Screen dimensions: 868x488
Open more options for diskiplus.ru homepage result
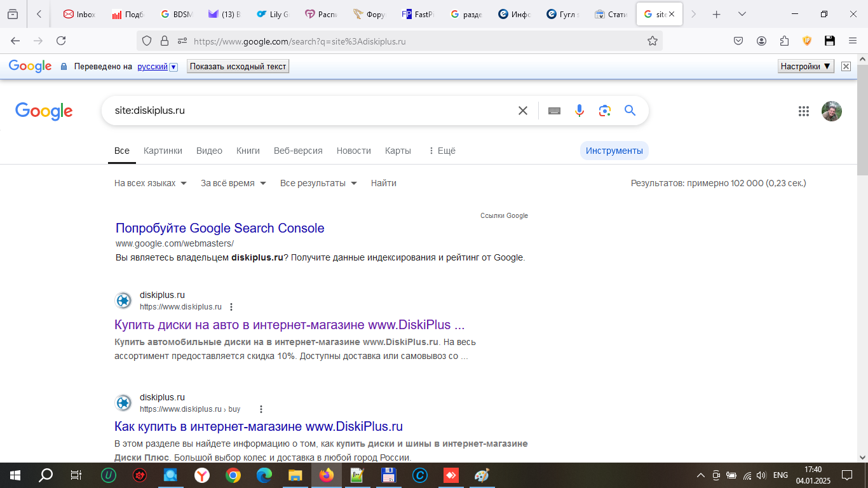(231, 307)
